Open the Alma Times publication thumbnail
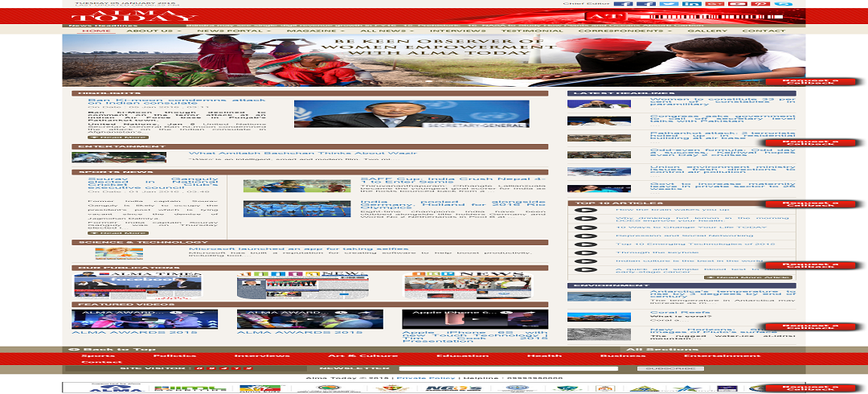 pyautogui.click(x=138, y=285)
